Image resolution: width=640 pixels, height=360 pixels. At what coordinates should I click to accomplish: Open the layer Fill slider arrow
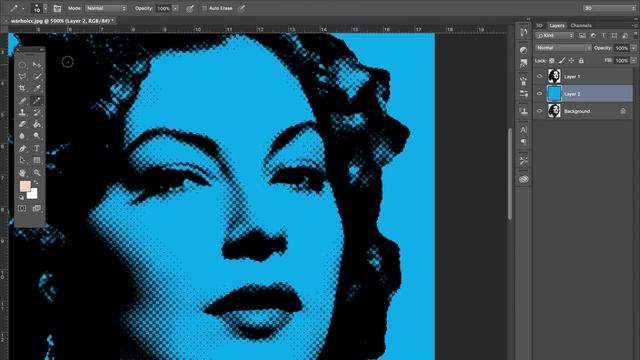pyautogui.click(x=633, y=60)
